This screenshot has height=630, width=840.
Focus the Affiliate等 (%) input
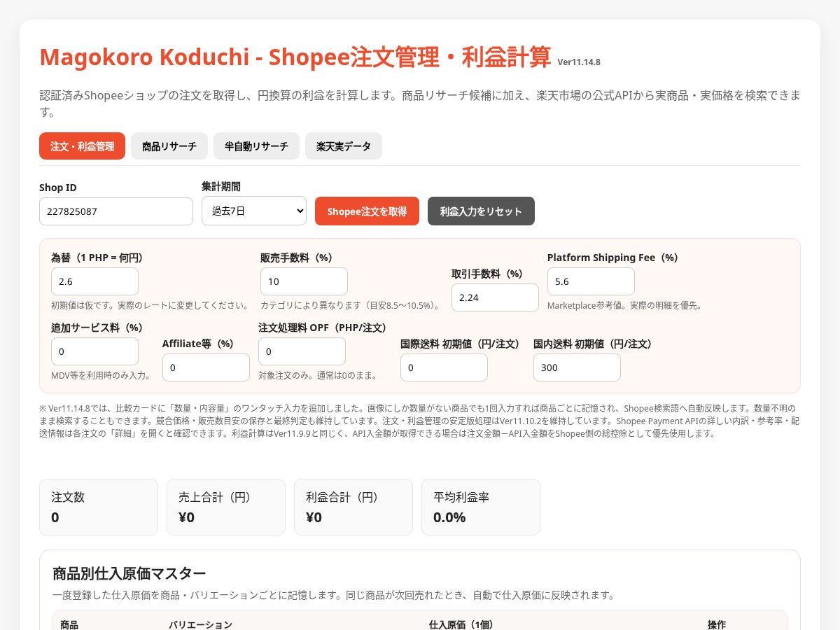(206, 367)
